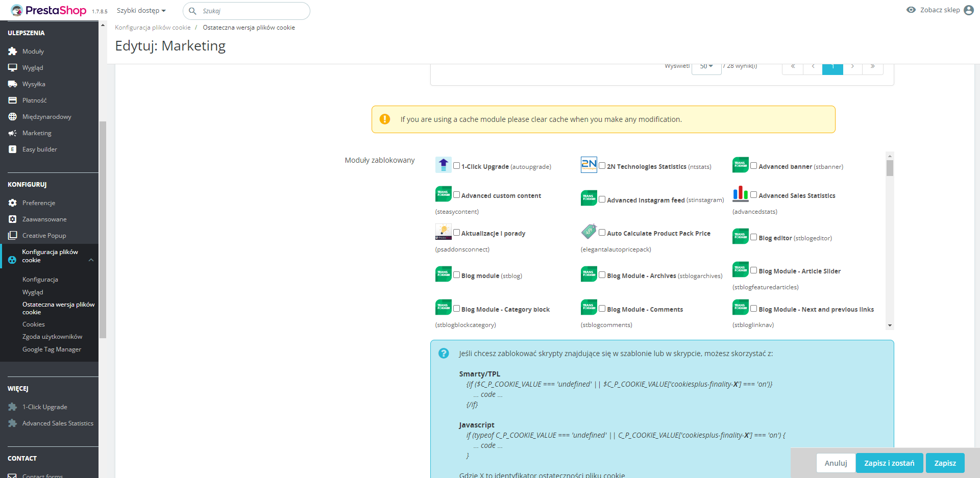Tick the Blog editor checkbox
The height and width of the screenshot is (478, 980).
pyautogui.click(x=754, y=237)
